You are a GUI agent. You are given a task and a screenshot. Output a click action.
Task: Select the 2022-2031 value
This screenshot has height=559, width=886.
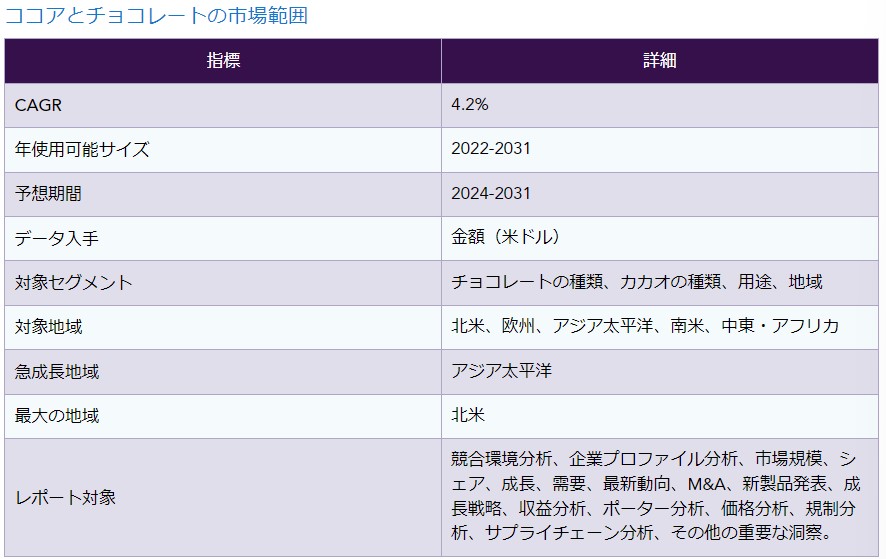[491, 149]
